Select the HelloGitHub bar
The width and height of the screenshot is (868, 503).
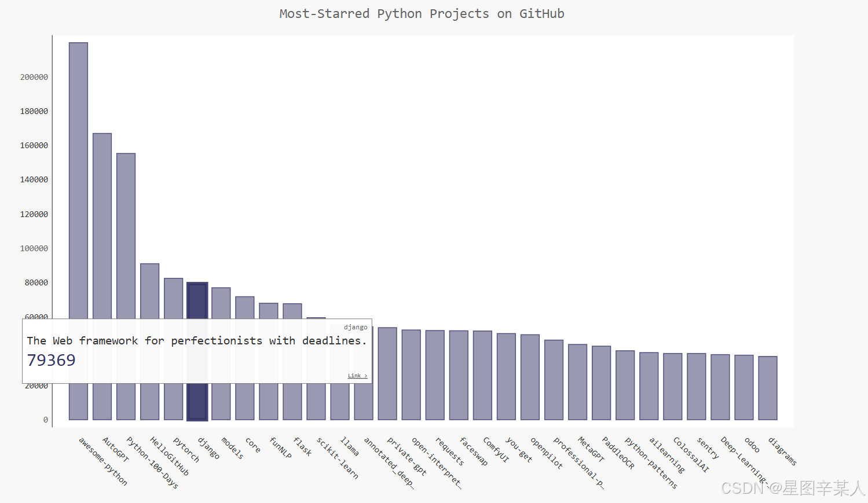point(149,291)
